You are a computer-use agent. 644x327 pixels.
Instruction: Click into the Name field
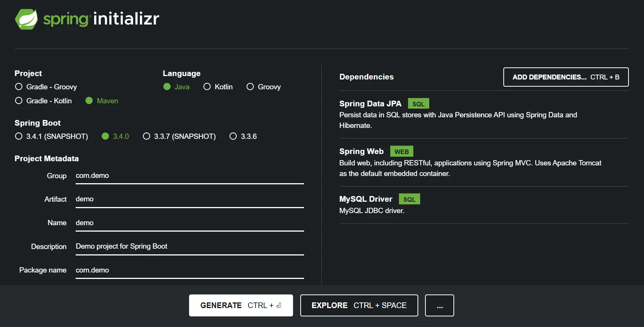pos(190,223)
